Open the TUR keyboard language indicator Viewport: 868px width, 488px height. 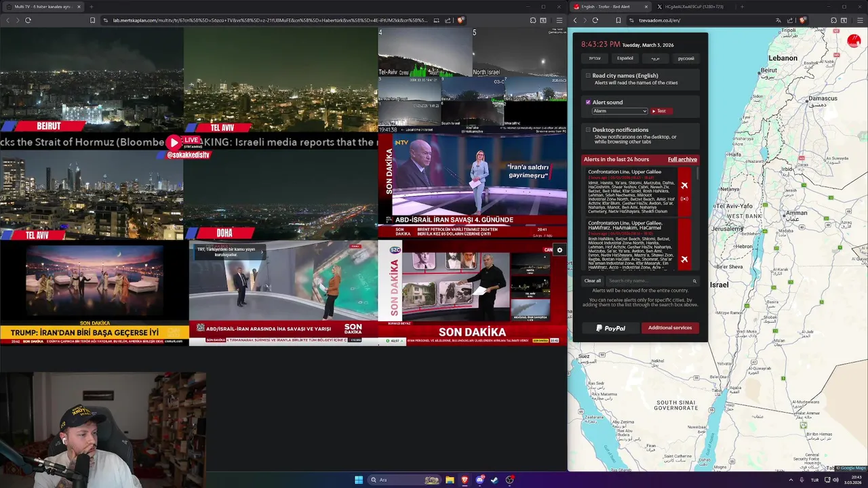pyautogui.click(x=815, y=480)
